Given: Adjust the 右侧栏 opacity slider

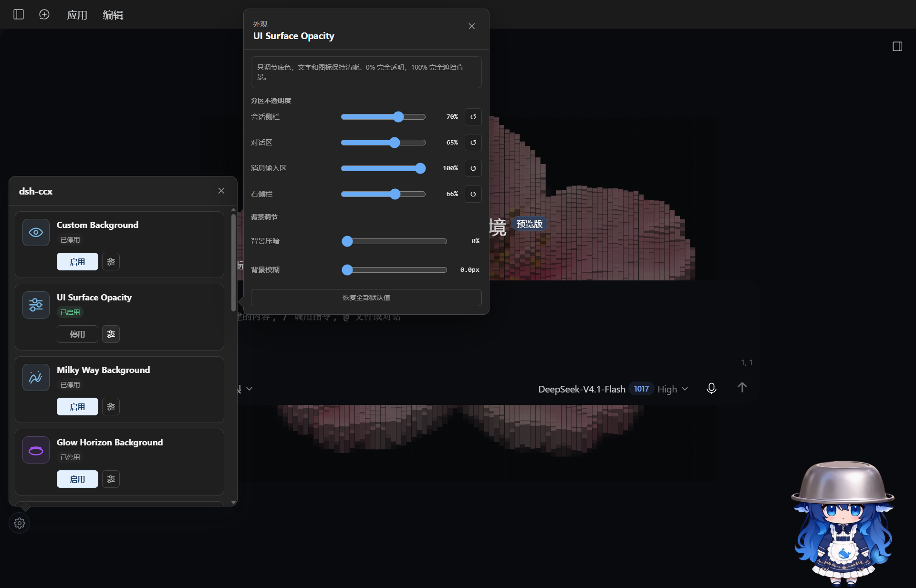Looking at the screenshot, I should [383, 194].
